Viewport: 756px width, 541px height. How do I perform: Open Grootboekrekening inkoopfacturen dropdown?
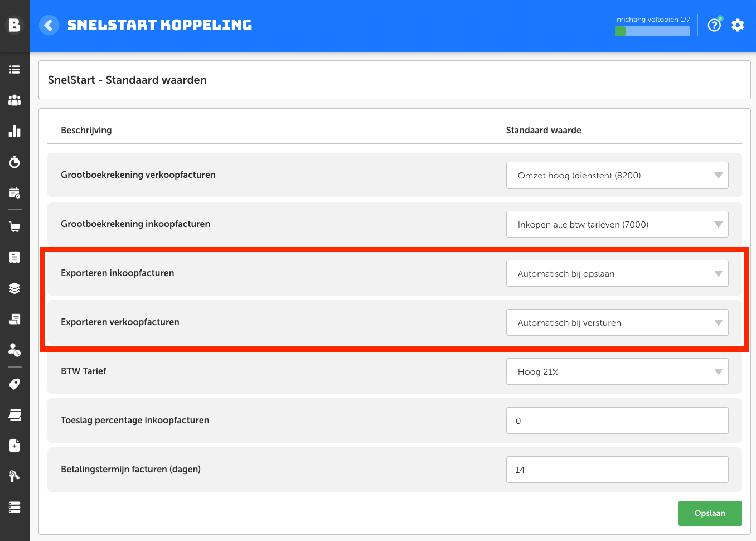point(617,224)
